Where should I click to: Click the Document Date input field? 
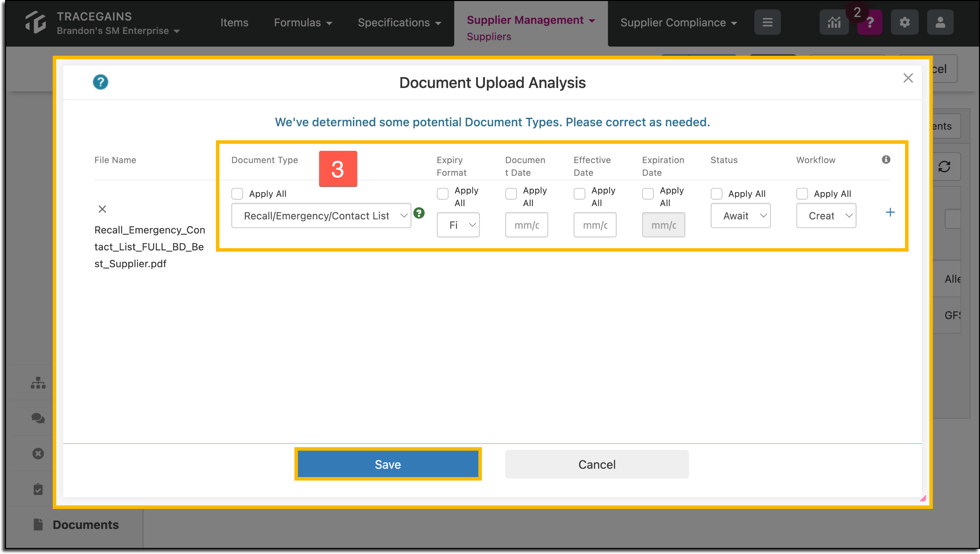[526, 225]
